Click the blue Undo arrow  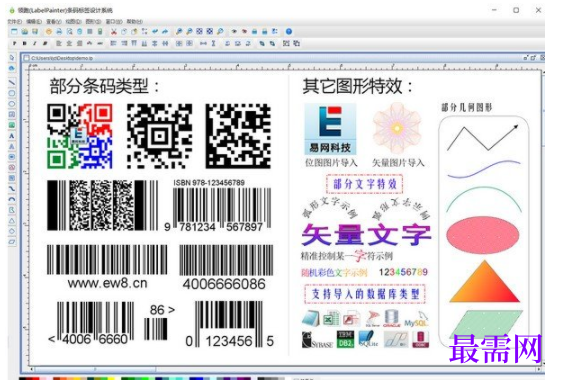coord(155,31)
